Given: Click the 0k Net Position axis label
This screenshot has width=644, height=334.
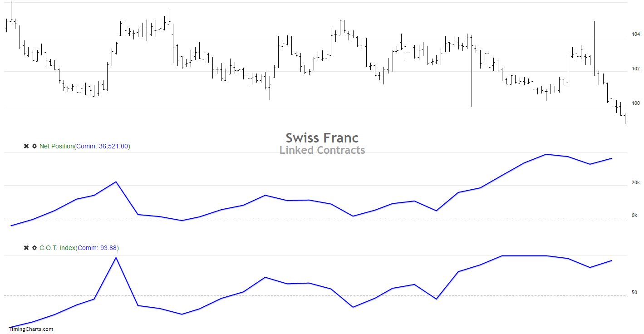Looking at the screenshot, I should click(x=634, y=216).
